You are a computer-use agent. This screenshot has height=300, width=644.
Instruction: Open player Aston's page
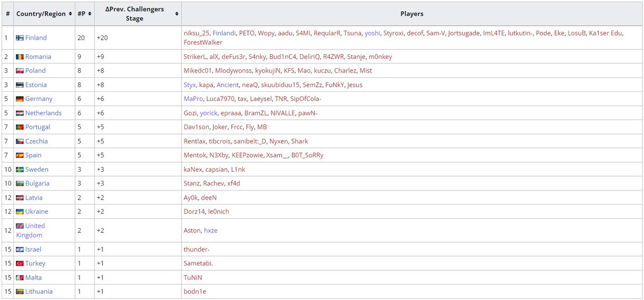tap(192, 231)
